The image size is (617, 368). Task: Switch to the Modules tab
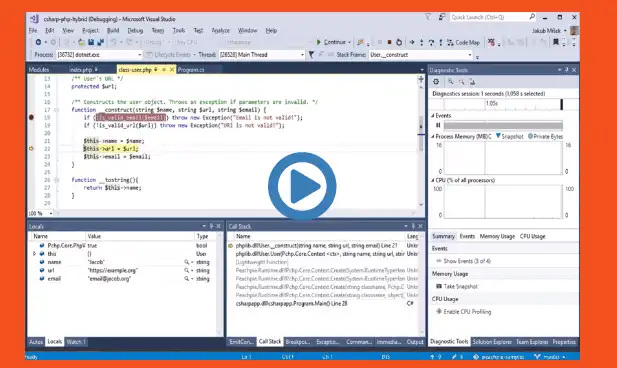click(39, 70)
